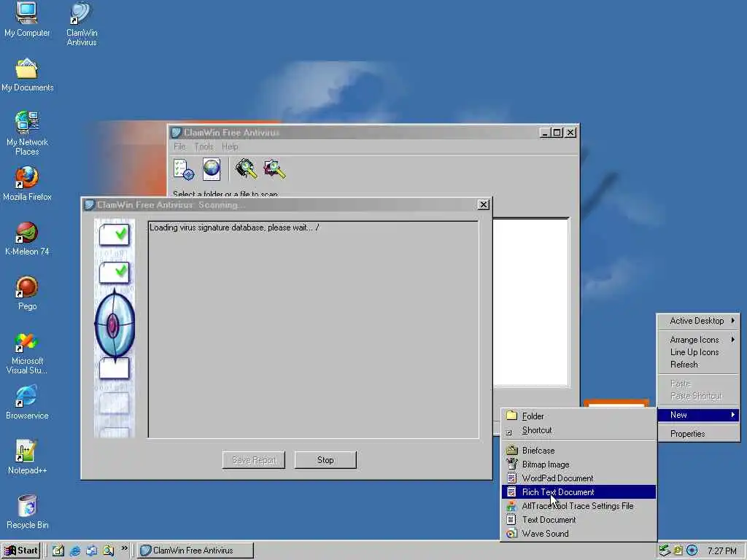Open My Network Places icon
Screen dimensions: 747x560
tap(27, 133)
